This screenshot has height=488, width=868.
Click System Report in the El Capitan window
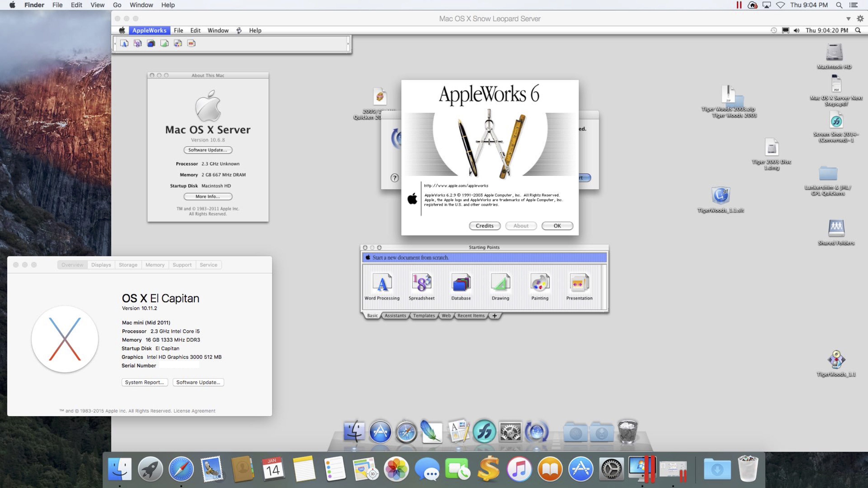(144, 382)
